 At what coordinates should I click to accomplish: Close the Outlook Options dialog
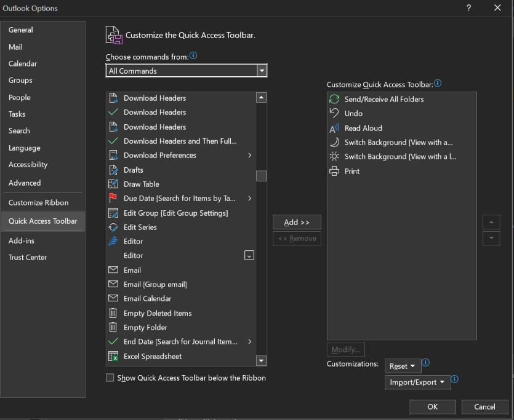pos(497,8)
